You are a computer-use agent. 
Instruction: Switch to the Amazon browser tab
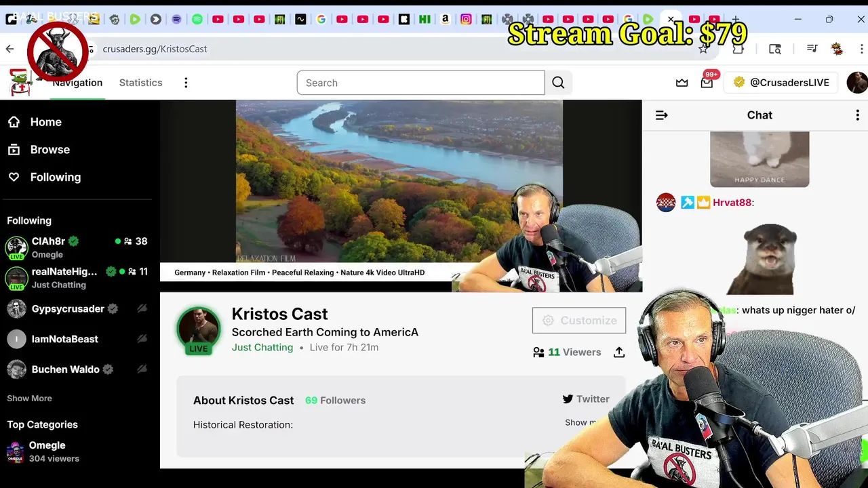(x=446, y=20)
